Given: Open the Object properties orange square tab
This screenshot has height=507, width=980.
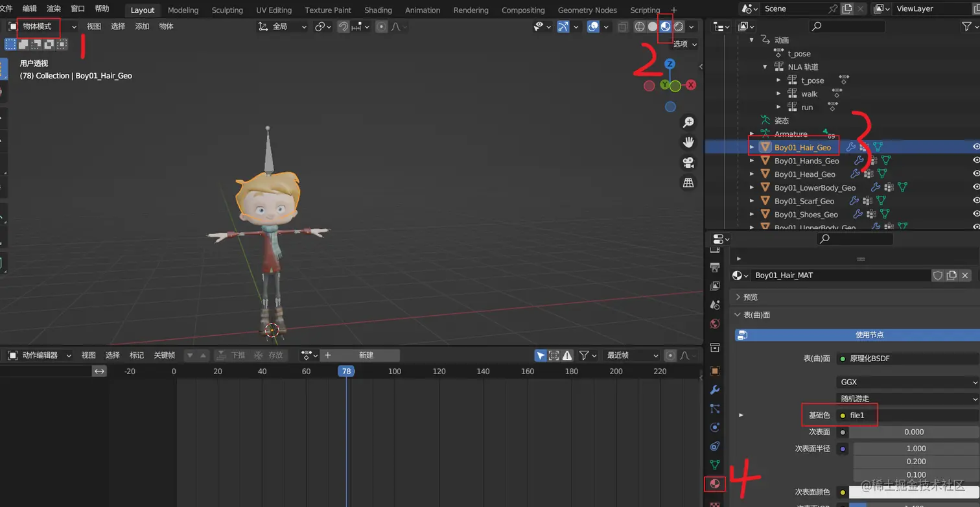Looking at the screenshot, I should 714,371.
